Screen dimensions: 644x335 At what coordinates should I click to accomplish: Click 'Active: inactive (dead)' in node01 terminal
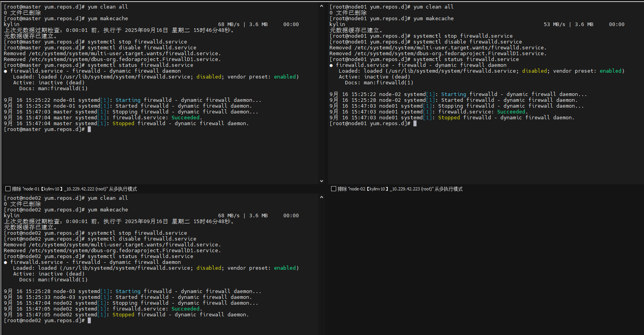[375, 77]
